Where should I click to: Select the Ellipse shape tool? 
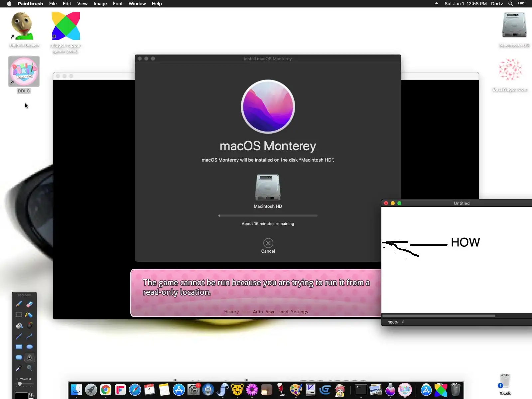click(30, 347)
